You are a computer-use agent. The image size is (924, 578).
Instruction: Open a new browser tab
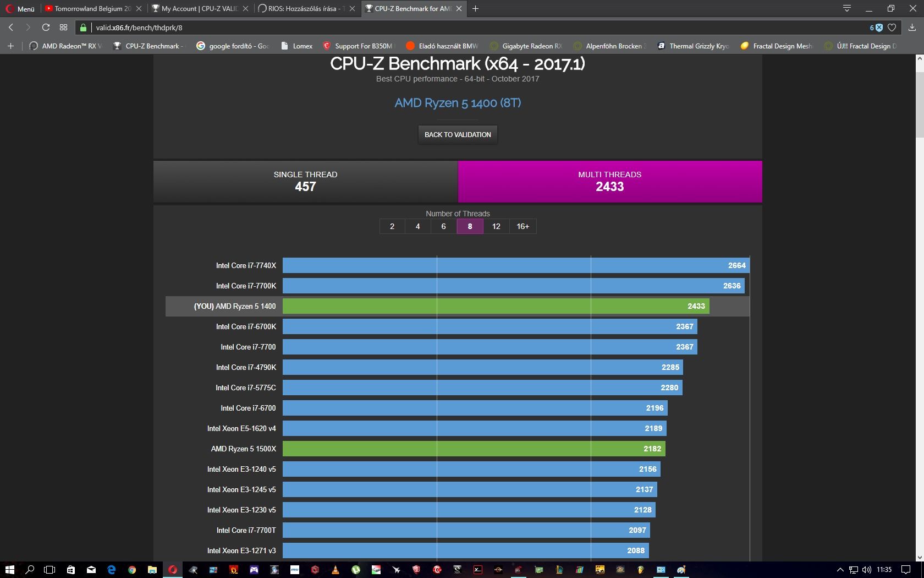coord(475,8)
